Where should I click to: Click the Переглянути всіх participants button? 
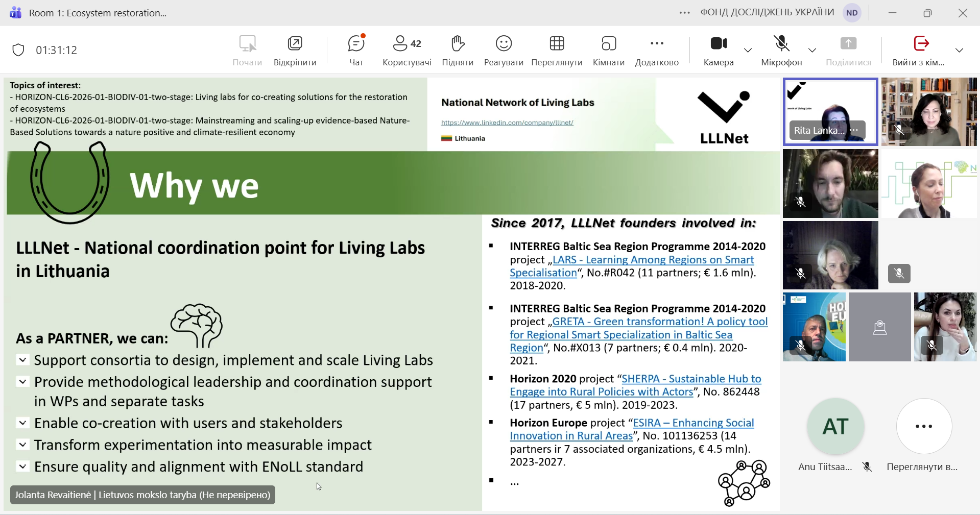point(924,427)
